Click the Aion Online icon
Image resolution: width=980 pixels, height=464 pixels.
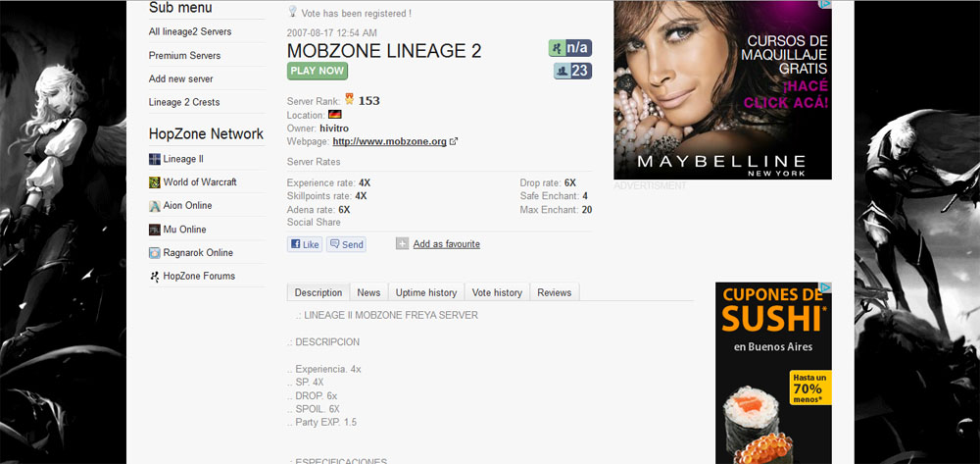coord(155,206)
